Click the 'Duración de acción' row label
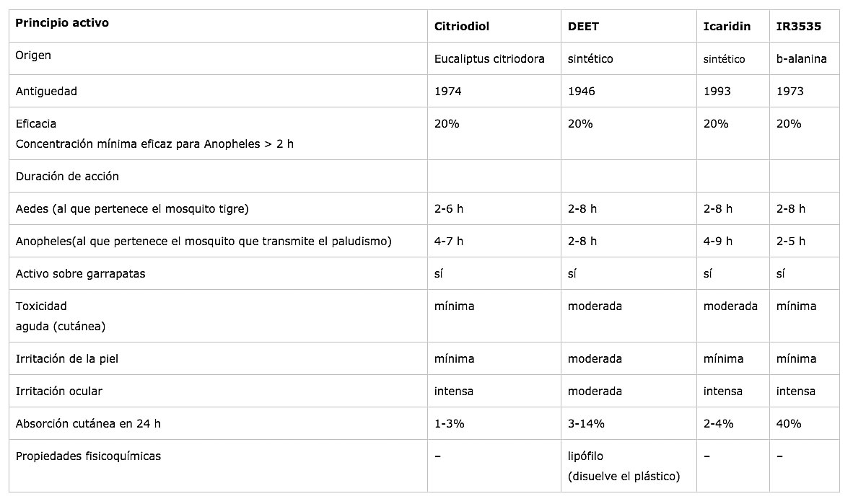The width and height of the screenshot is (853, 504). 67,176
